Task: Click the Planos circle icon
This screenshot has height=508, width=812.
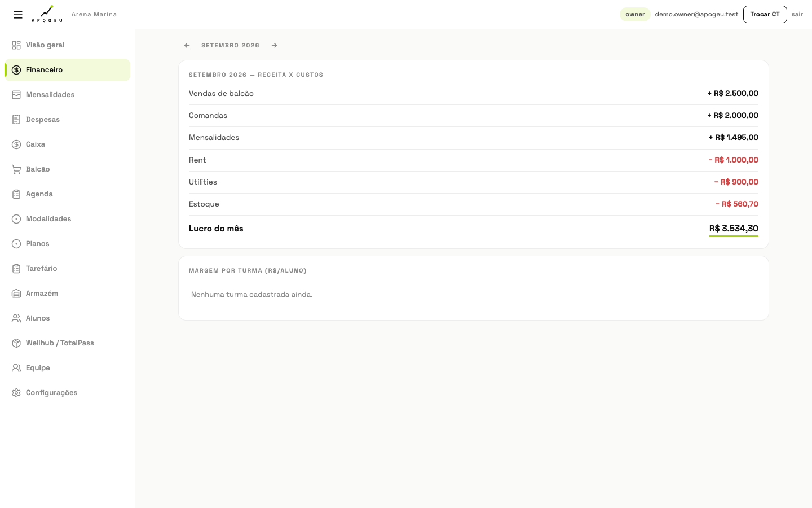Action: tap(16, 244)
